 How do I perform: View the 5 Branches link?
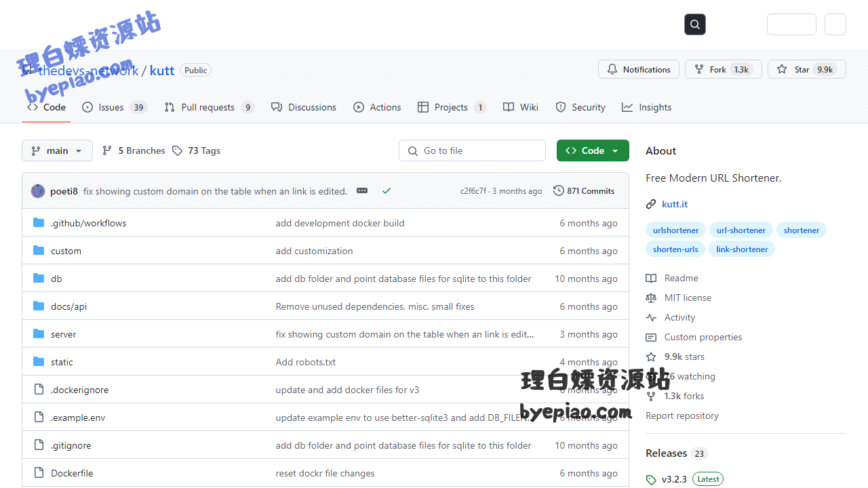pos(134,150)
